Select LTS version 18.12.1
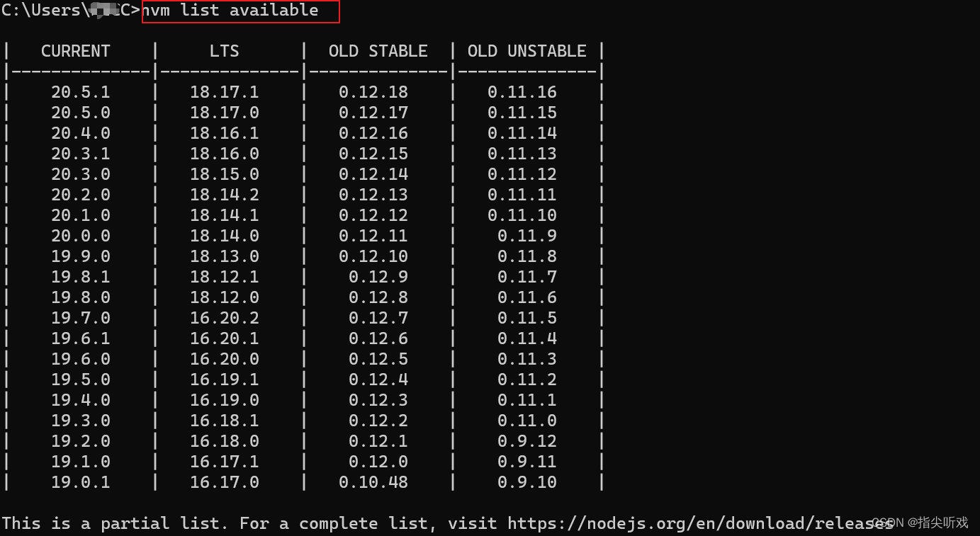This screenshot has width=980, height=536. tap(225, 278)
